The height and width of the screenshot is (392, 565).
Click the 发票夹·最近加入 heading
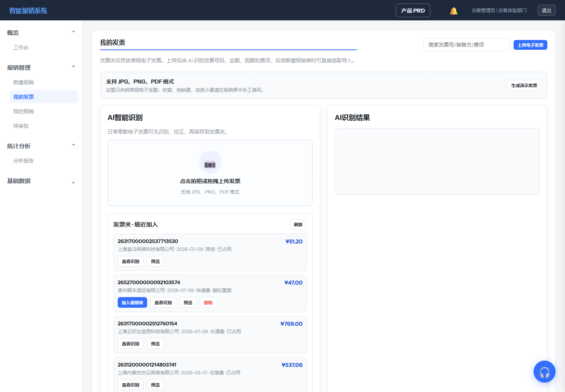[135, 225]
